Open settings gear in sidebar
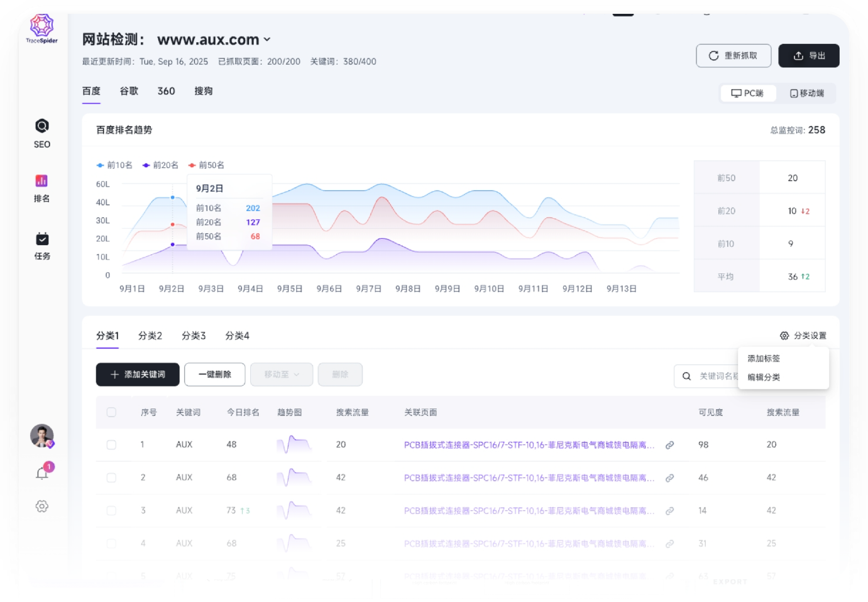Viewport: 868px width, 602px height. pos(42,506)
